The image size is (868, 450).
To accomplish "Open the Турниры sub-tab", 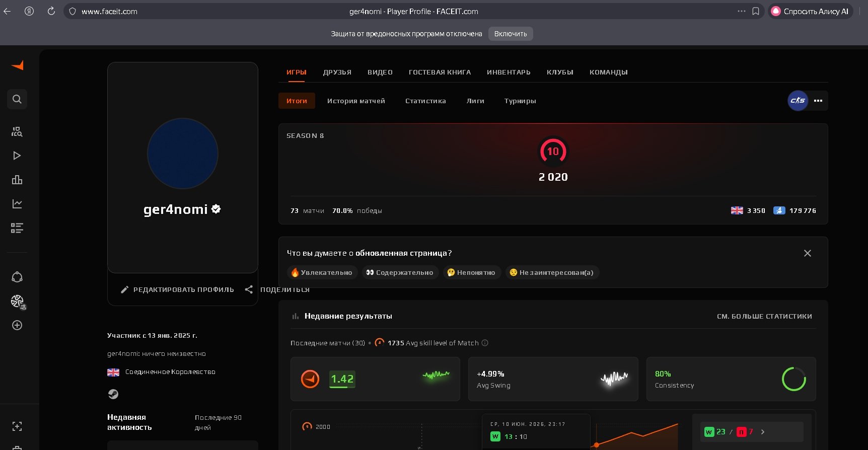I will 520,101.
